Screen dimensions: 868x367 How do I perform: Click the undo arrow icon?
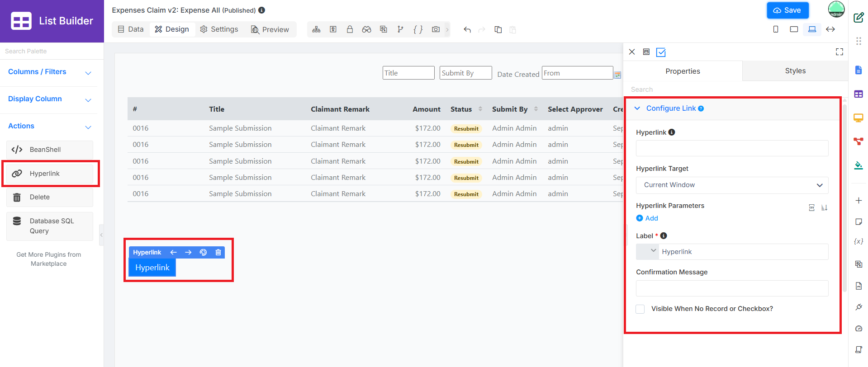[x=467, y=29]
